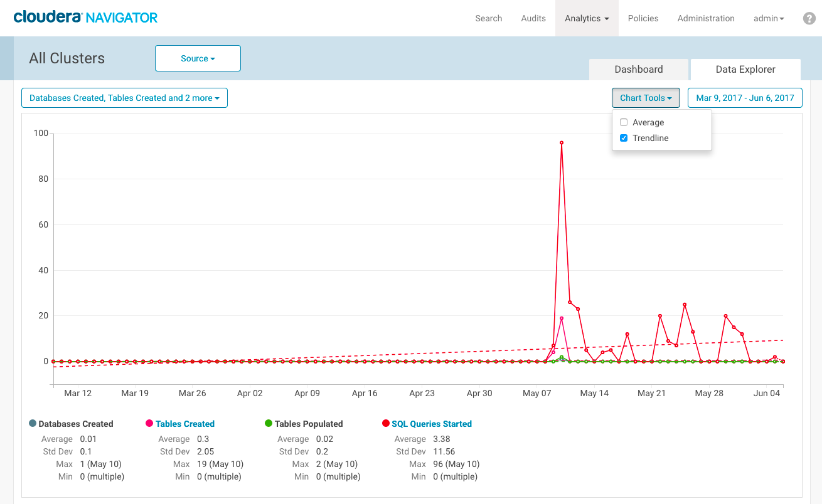Click the green Tables Populated legend dot
The height and width of the screenshot is (504, 822).
coord(269,424)
